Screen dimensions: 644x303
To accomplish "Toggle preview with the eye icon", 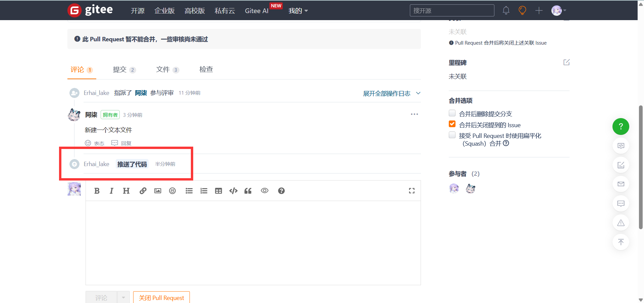I will point(265,191).
